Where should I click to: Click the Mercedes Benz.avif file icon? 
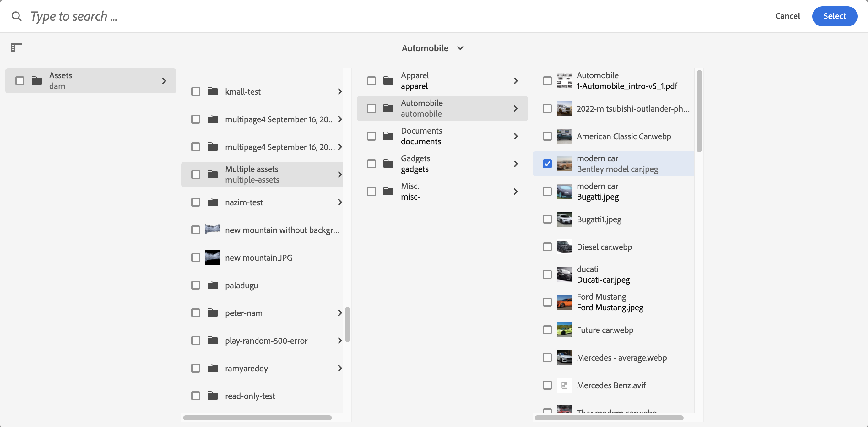[564, 385]
